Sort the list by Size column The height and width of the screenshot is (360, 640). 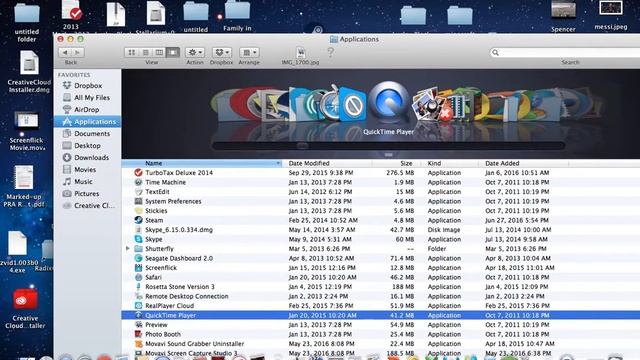[396, 163]
